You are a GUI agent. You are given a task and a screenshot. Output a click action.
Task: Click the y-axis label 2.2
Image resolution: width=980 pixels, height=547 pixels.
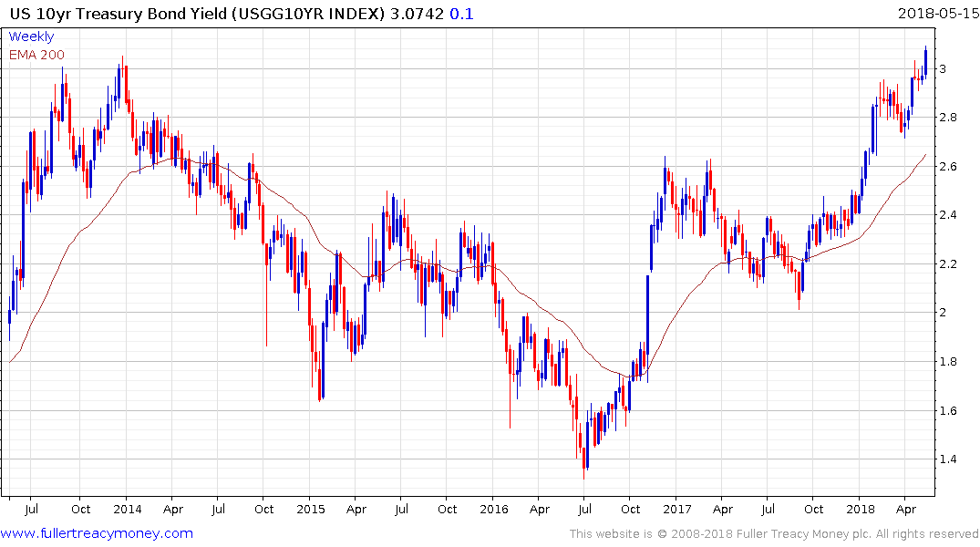point(949,263)
